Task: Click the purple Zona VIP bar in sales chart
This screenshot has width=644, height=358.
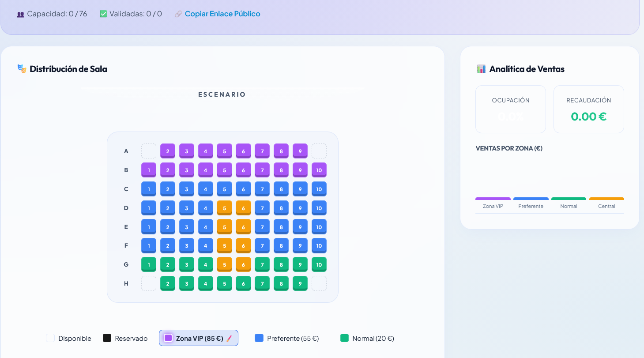Action: coord(493,199)
